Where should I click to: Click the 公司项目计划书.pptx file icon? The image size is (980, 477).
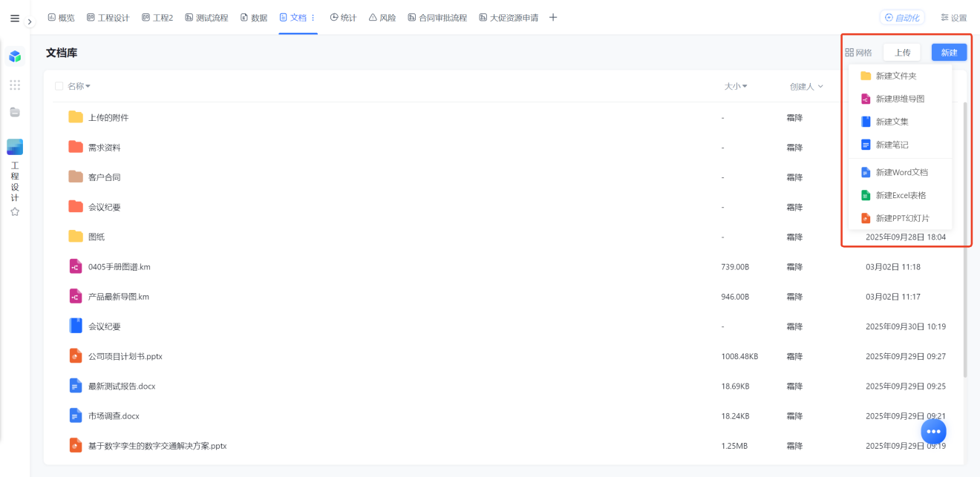[x=75, y=356]
